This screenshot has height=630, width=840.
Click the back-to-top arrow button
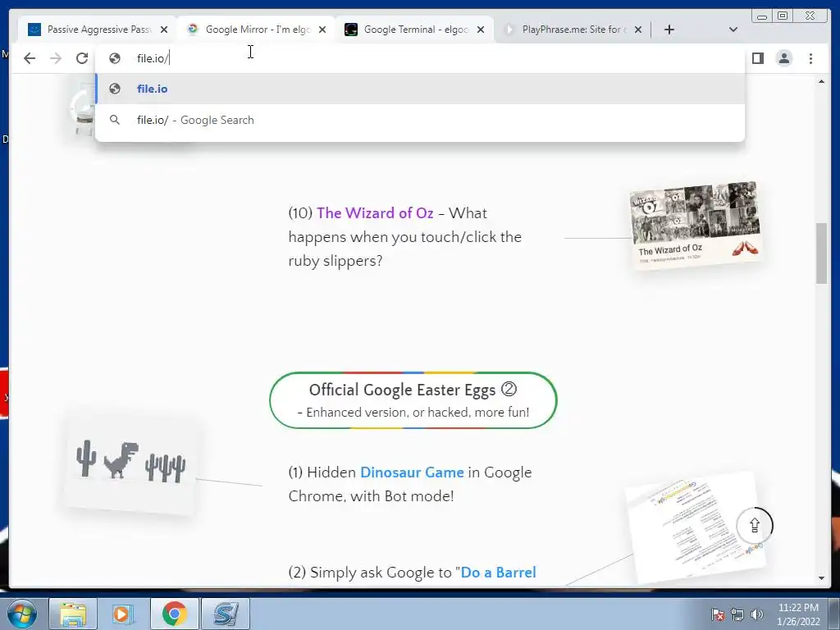coord(755,526)
